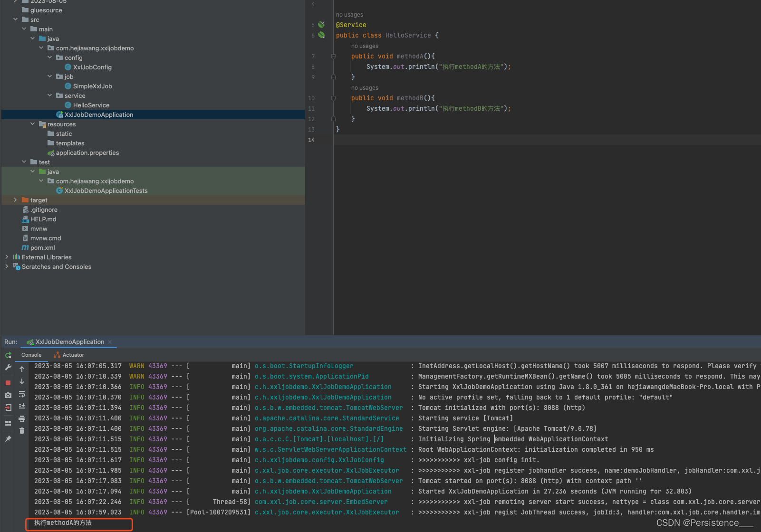
Task: Close the XxlJobDemoApplication run tab
Action: point(110,342)
